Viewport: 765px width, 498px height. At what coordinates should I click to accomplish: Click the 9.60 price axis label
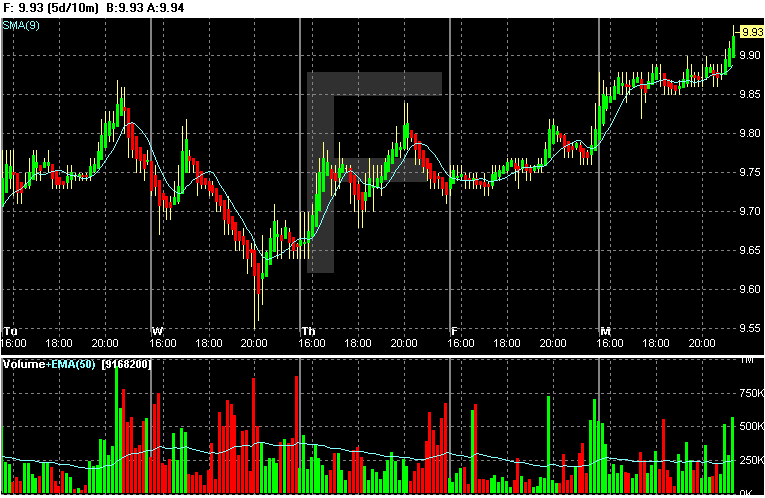pos(750,289)
